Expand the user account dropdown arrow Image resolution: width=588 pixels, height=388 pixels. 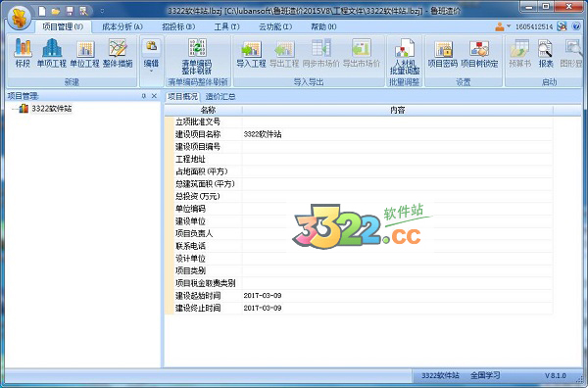[x=509, y=26]
